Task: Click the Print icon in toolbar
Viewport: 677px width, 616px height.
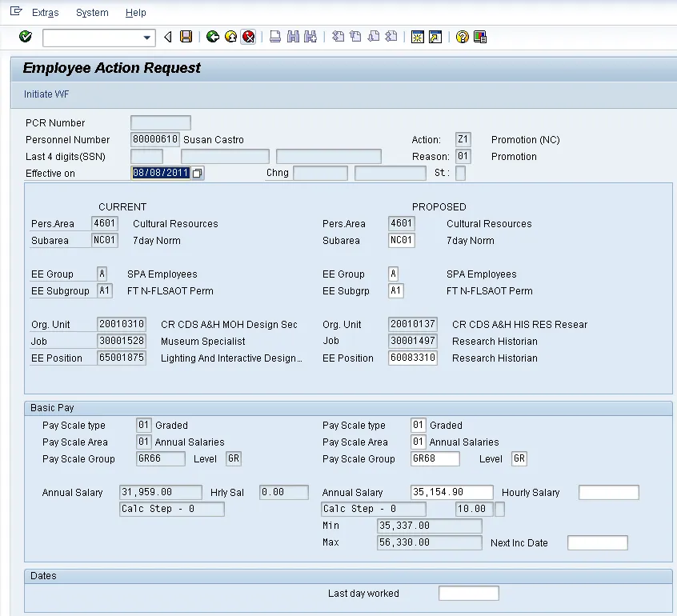Action: [x=275, y=37]
